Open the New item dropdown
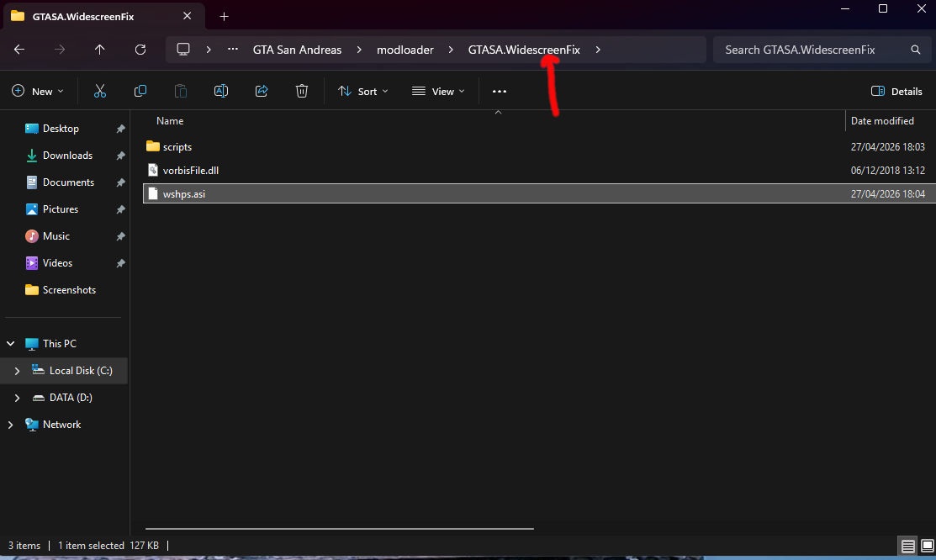Screen dimensions: 936x560 click(x=38, y=92)
